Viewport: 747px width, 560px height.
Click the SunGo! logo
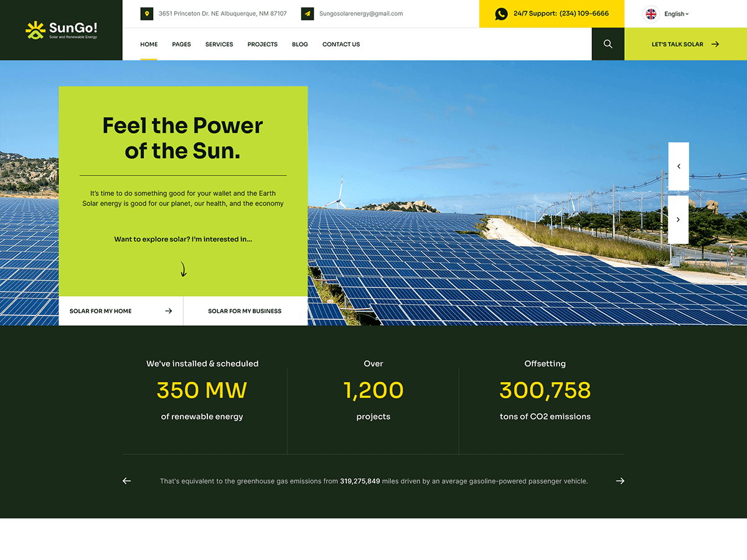(61, 29)
